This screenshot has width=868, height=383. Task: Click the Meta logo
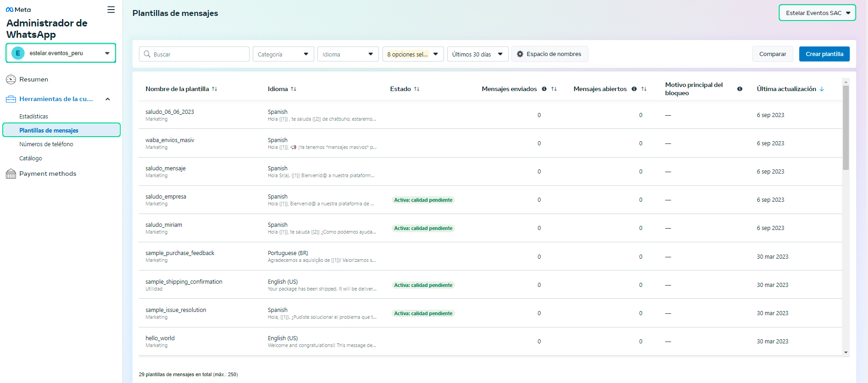pyautogui.click(x=18, y=10)
